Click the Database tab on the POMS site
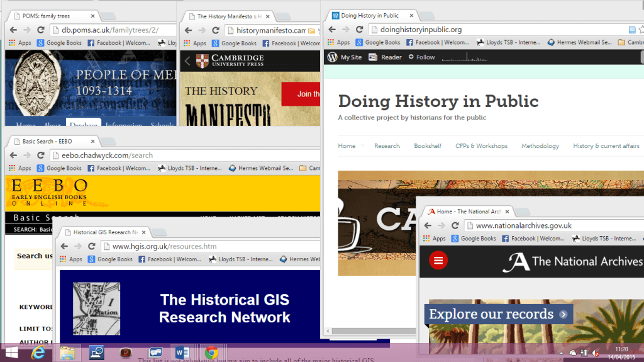The image size is (644, 362). 84,123
